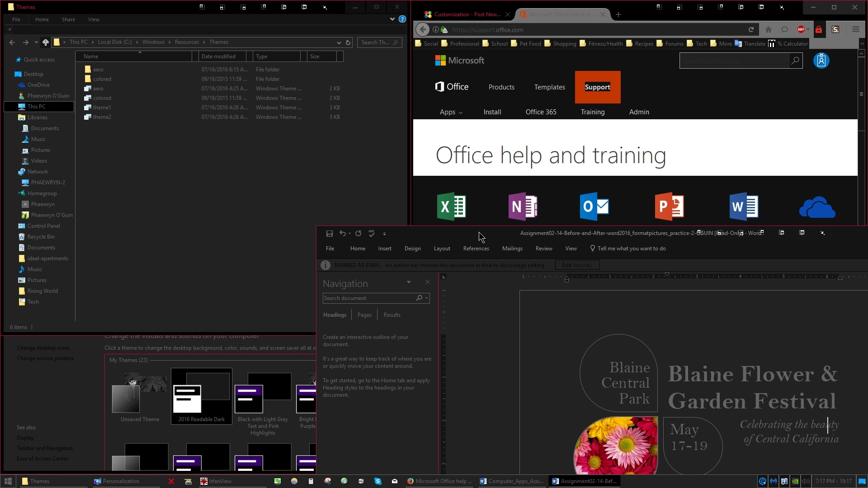Screen dimensions: 868x488
Task: Open the Templates link
Action: [550, 87]
